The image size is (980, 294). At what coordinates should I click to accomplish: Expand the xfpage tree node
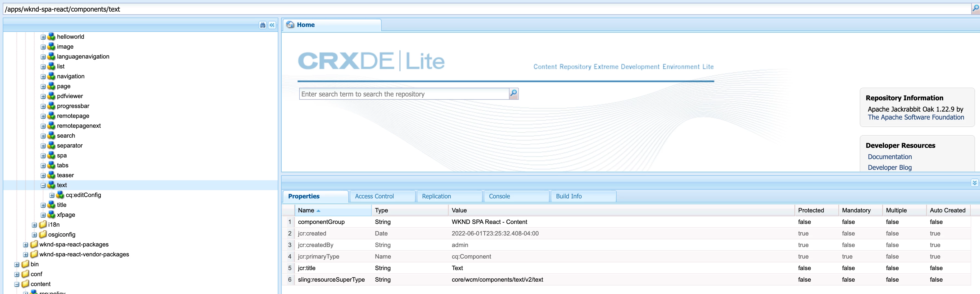(43, 215)
